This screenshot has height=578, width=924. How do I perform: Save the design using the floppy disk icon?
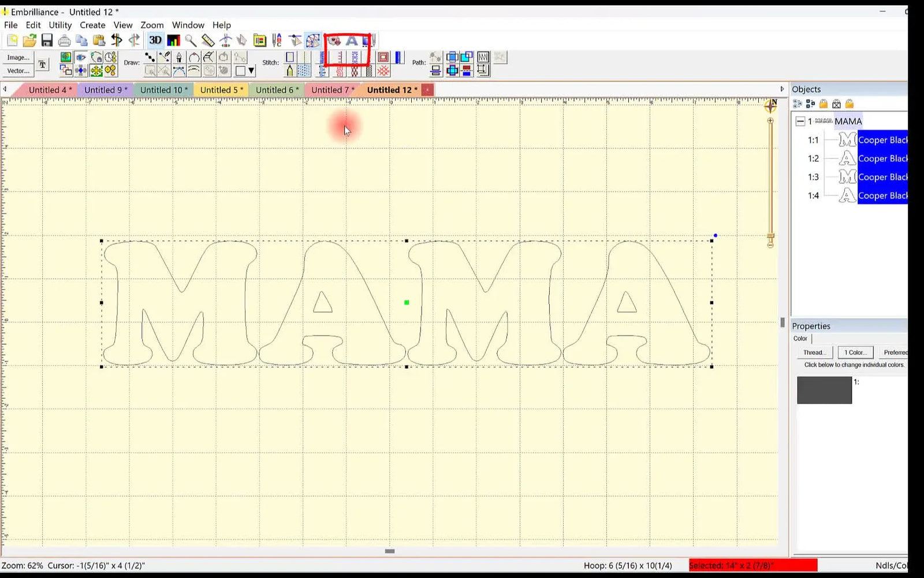tap(47, 40)
